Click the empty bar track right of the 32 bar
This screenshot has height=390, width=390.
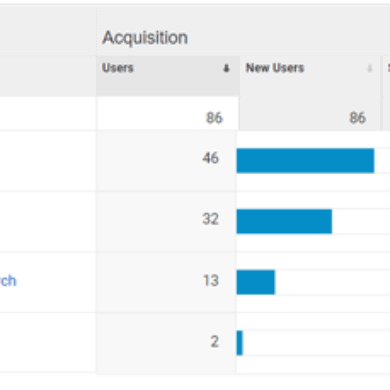[x=361, y=221]
